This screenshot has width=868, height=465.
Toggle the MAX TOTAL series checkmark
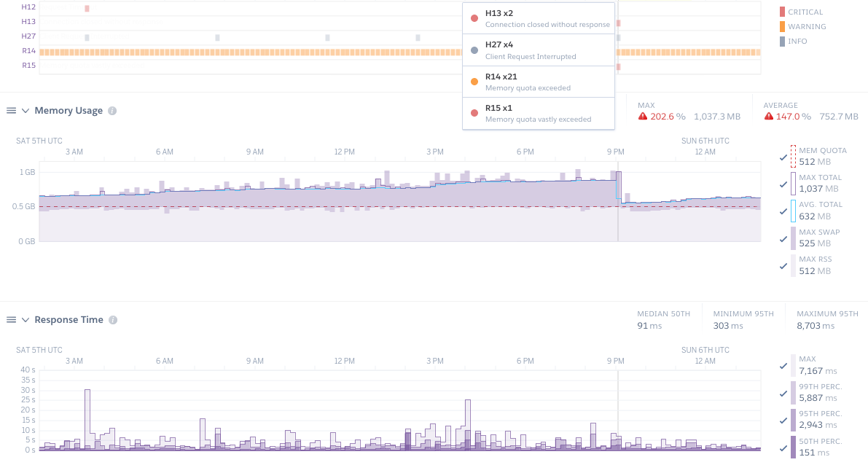tap(783, 184)
